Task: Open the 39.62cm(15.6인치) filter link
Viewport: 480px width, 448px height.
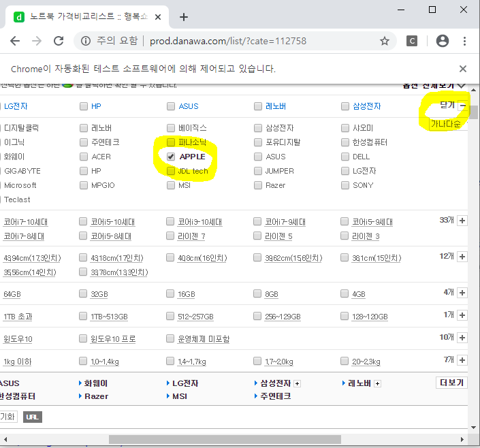Action: click(293, 258)
